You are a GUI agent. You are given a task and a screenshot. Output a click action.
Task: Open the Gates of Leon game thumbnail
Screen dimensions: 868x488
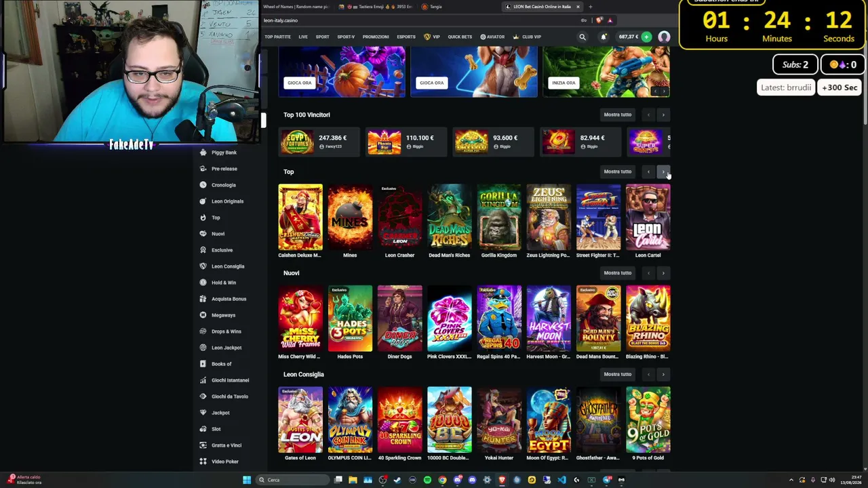tap(300, 420)
